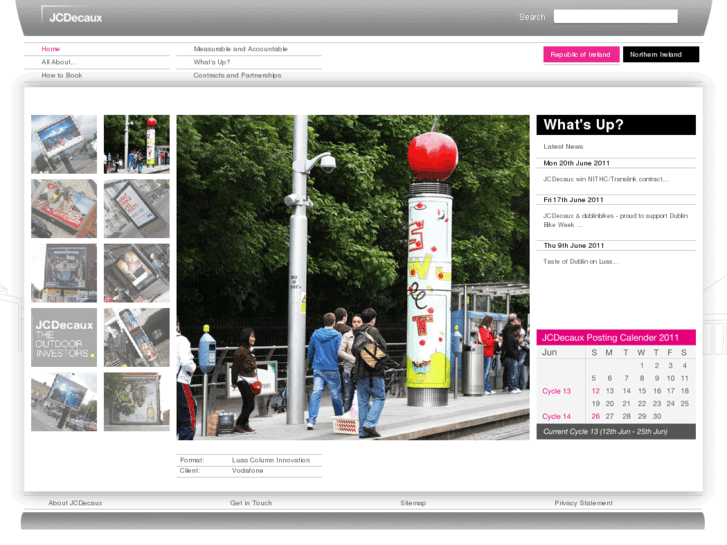The width and height of the screenshot is (727, 545).
Task: Switch to Northern Ireland site
Action: [x=661, y=54]
